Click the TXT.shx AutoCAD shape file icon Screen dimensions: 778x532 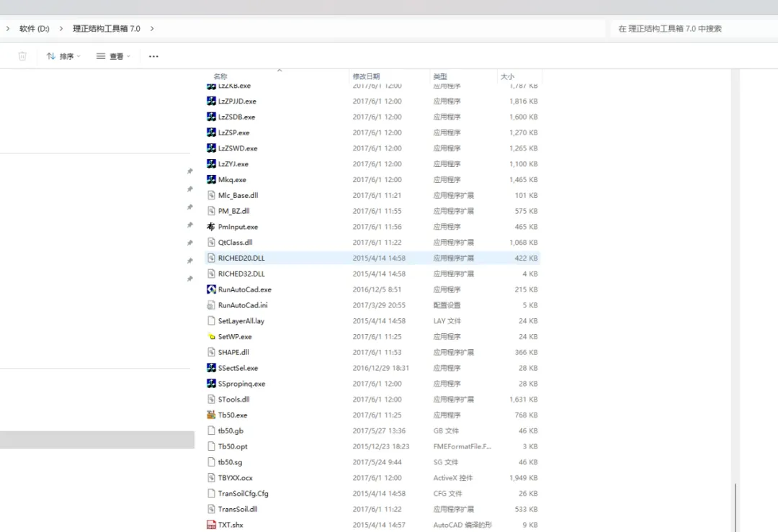pyautogui.click(x=211, y=525)
